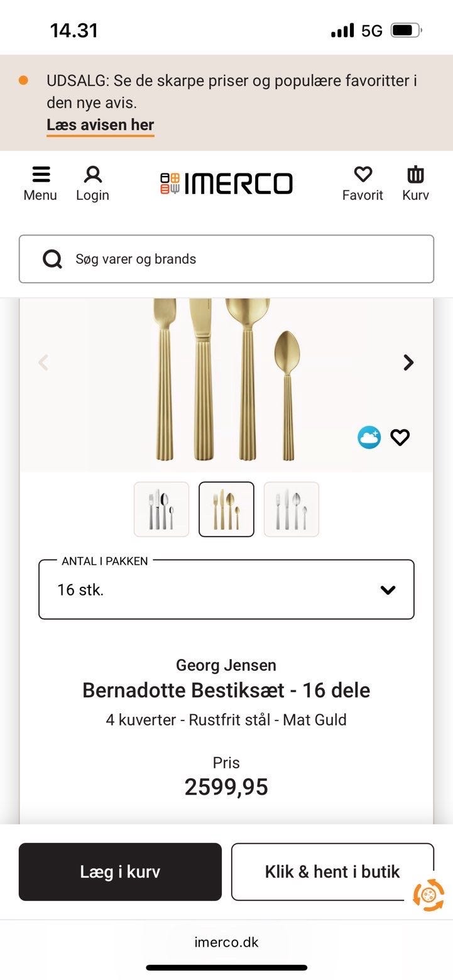Viewport: 453px width, 980px height.
Task: Toggle favorite heart on product image
Action: [x=400, y=437]
